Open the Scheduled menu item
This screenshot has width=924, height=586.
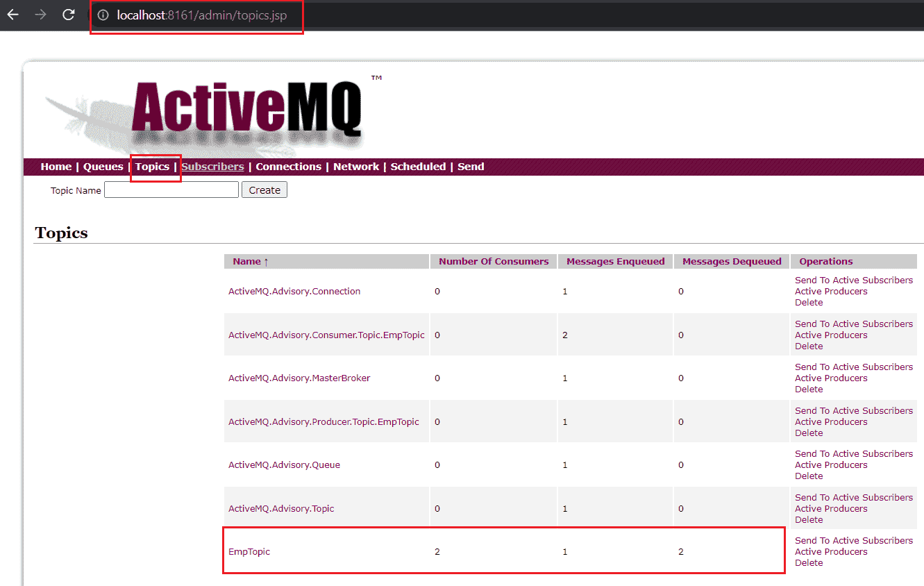point(418,167)
